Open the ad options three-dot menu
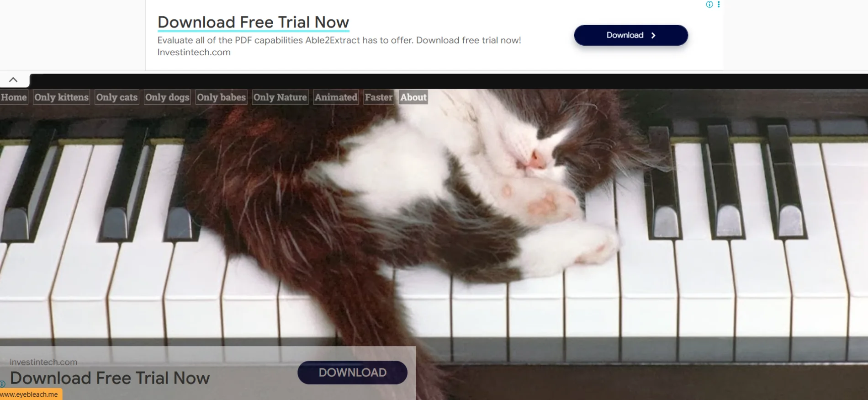This screenshot has width=868, height=400. point(719,5)
